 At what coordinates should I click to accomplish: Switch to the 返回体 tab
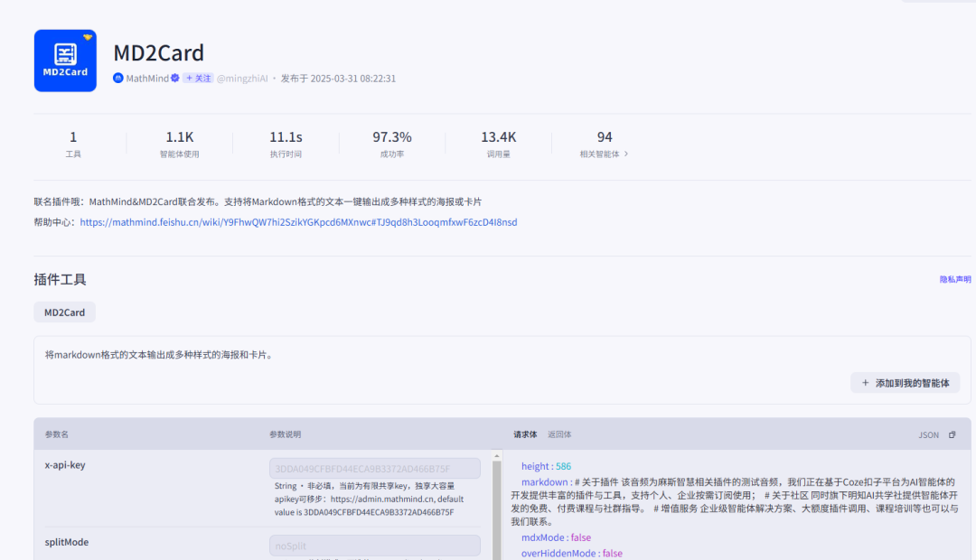pos(559,434)
